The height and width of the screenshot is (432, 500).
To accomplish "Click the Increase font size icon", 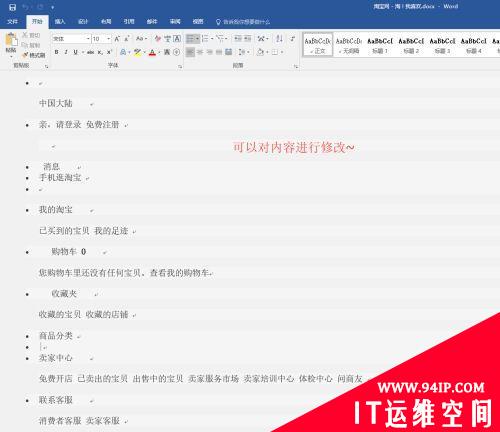I will coord(117,39).
